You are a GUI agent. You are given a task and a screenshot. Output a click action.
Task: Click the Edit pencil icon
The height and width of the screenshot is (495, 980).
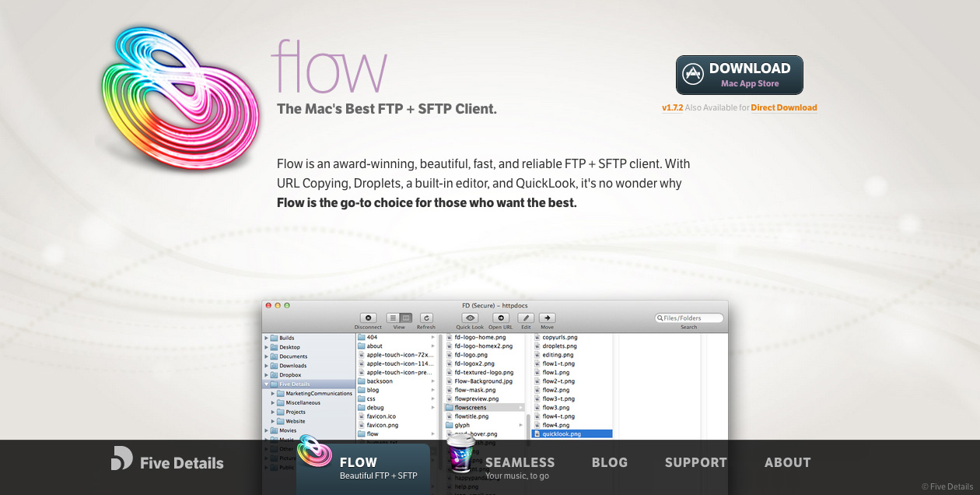pos(526,318)
